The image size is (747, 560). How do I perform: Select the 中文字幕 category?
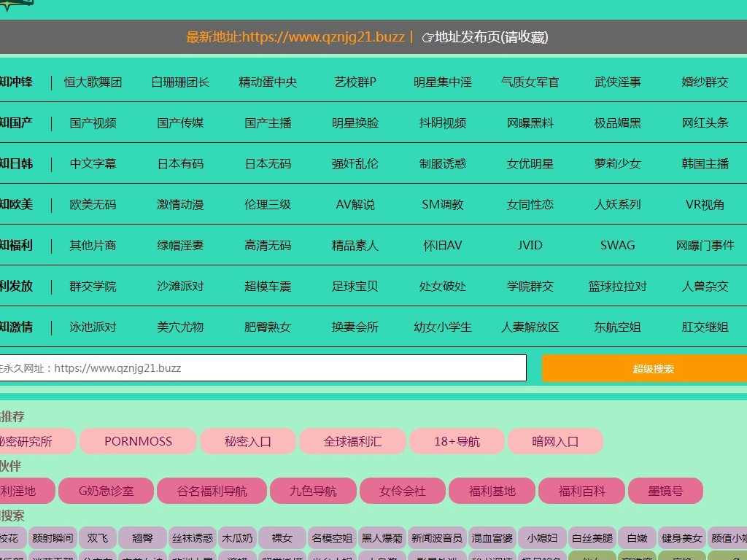click(x=93, y=164)
